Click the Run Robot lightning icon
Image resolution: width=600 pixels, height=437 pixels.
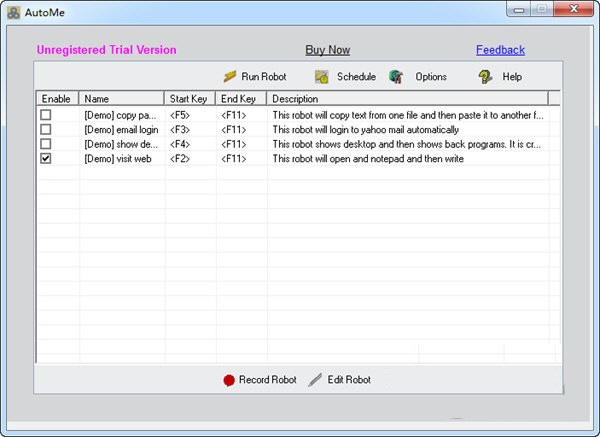229,77
